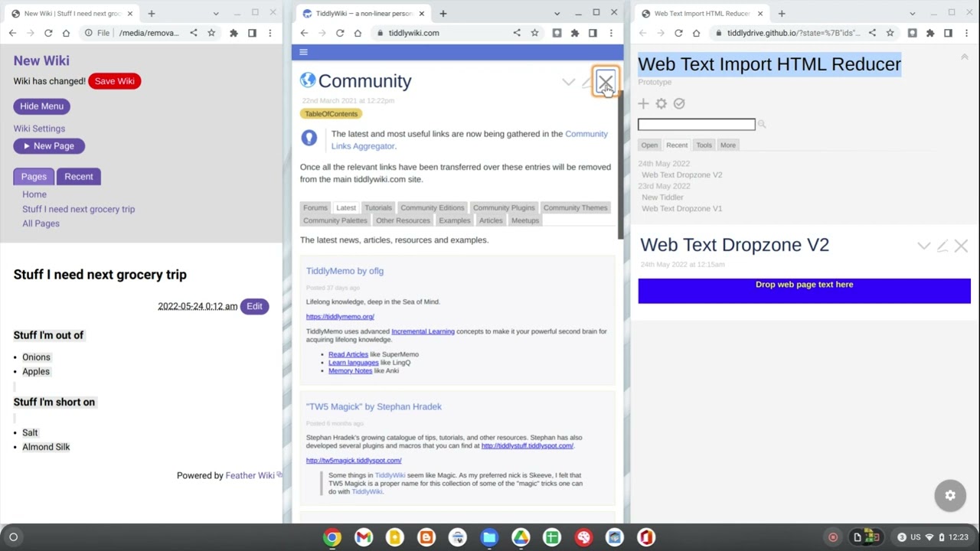Viewport: 980px width, 551px height.
Task: Edit the Web Text Dropzone V2 tiddler
Action: click(942, 246)
